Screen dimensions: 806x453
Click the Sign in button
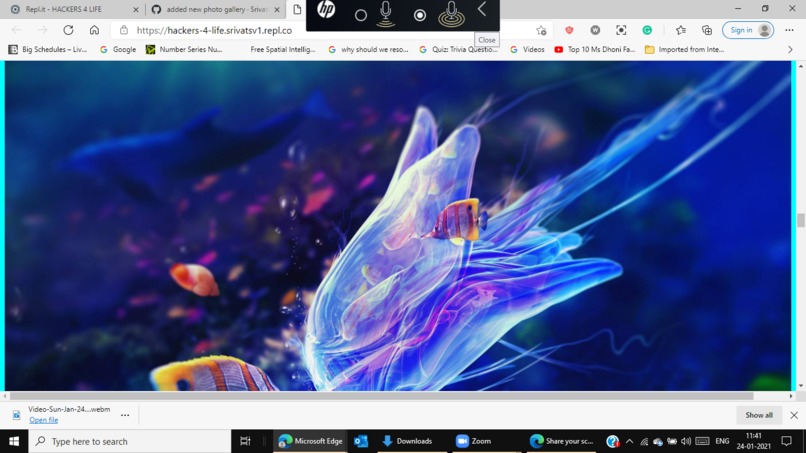point(748,30)
